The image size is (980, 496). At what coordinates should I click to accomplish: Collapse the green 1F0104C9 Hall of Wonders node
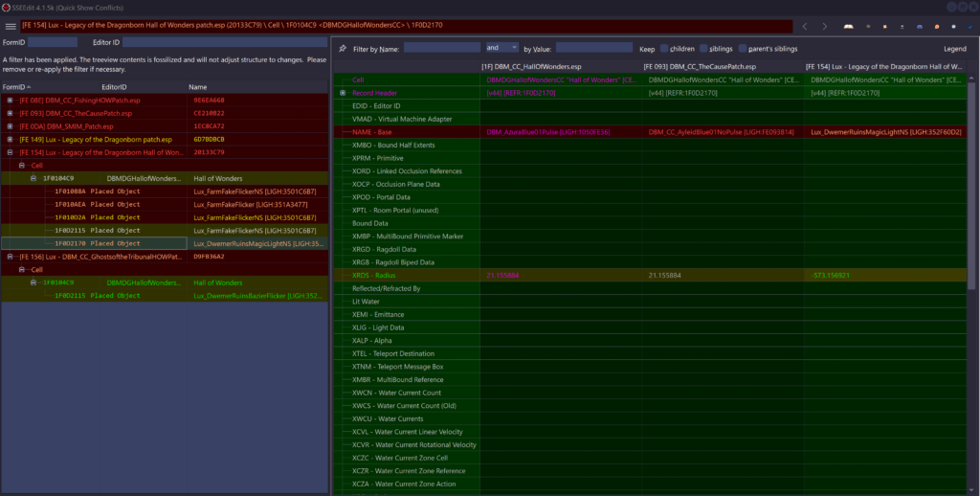pos(33,282)
